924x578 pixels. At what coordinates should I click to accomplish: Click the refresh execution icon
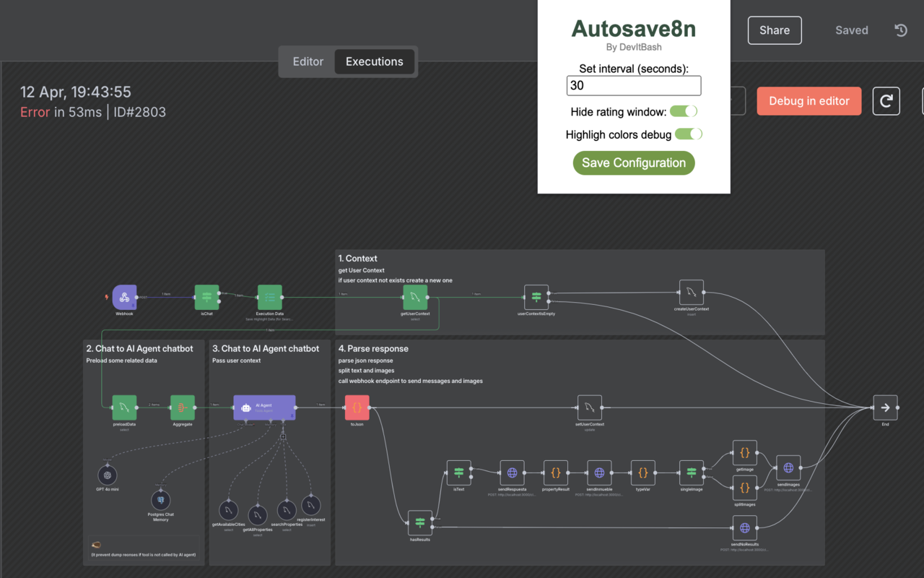(x=886, y=100)
